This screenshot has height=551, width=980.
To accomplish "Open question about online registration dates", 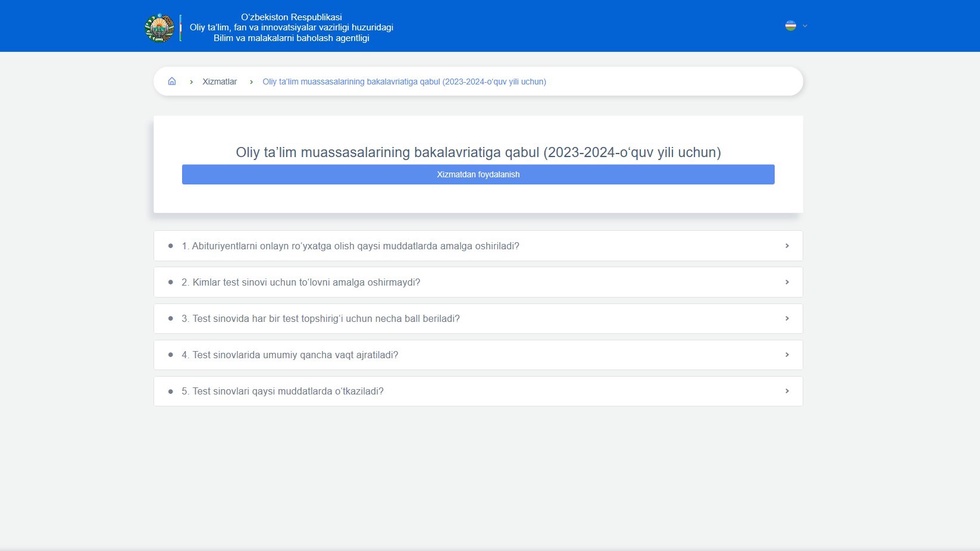I will [x=350, y=246].
